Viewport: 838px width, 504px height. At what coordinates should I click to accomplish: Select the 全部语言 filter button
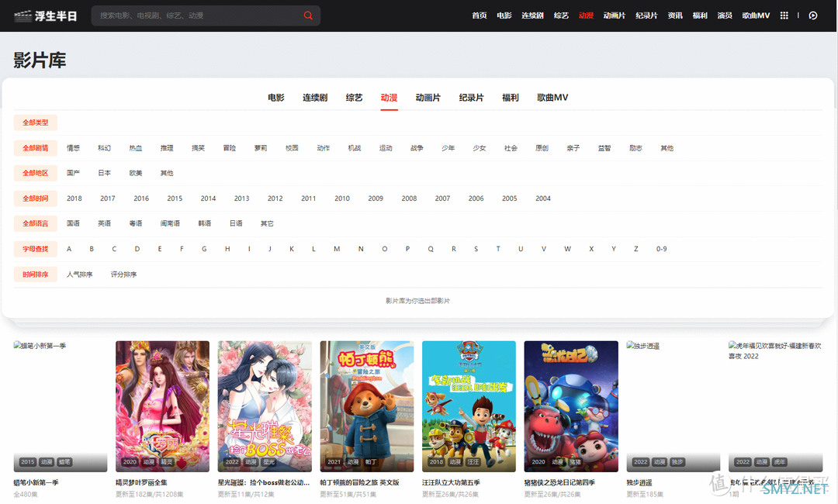click(35, 223)
